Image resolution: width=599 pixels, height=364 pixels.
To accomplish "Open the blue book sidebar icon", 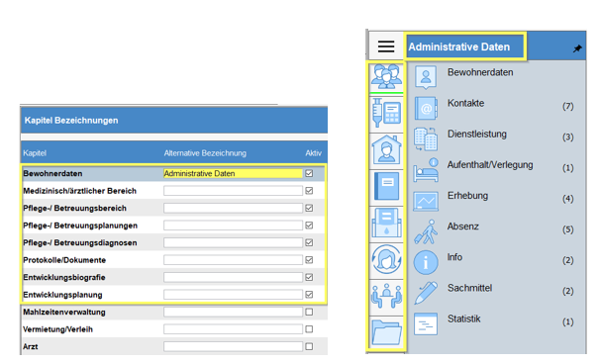I will point(386,186).
